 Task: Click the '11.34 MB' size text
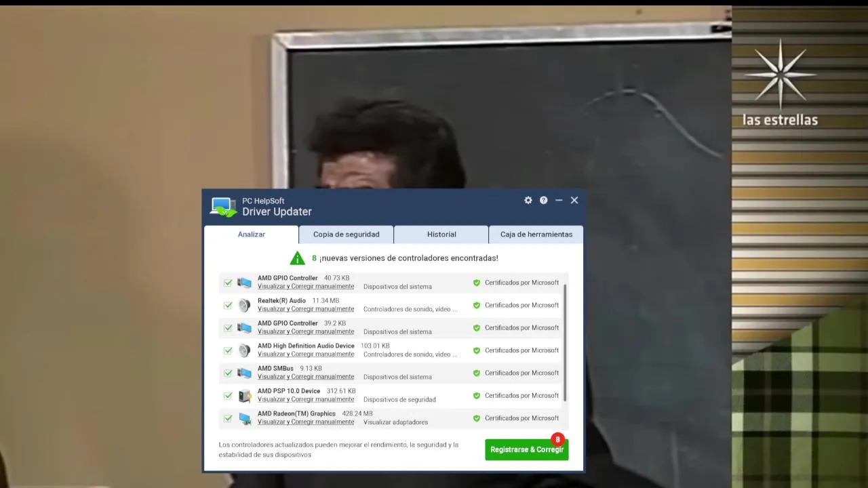pyautogui.click(x=325, y=301)
